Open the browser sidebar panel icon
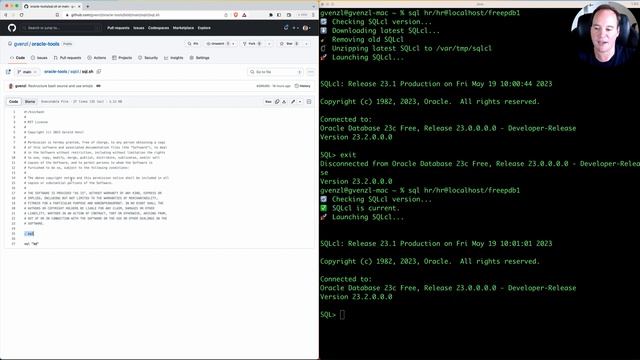This screenshot has height=360, width=640. pos(279,15)
